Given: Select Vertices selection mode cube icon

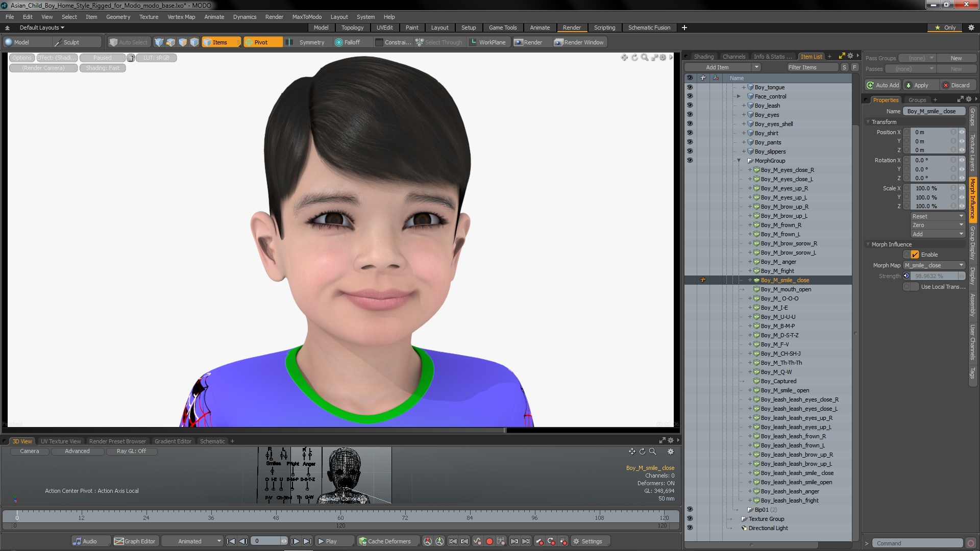Looking at the screenshot, I should (x=159, y=42).
